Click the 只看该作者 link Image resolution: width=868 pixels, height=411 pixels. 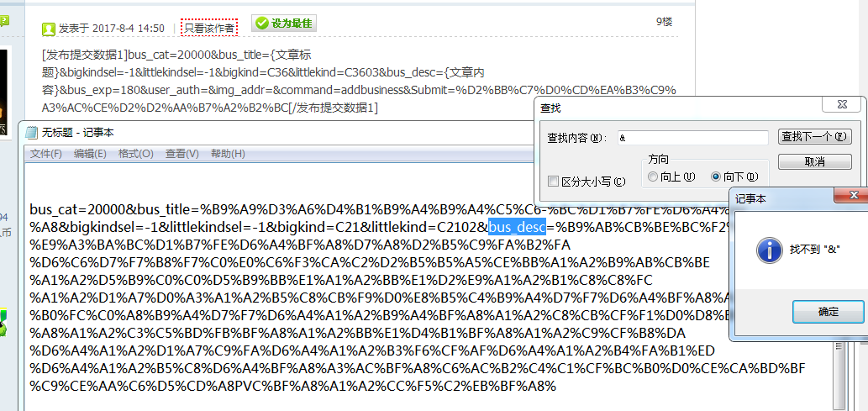point(209,28)
